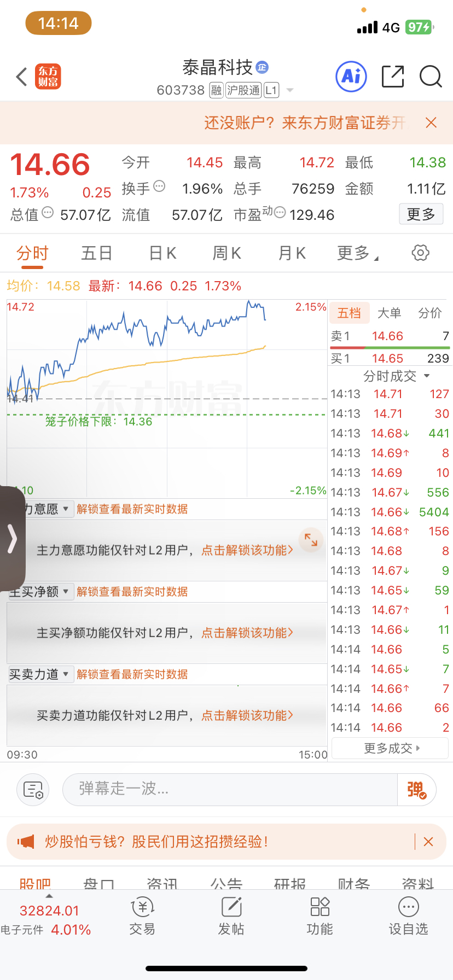Tap the buy/sell ratio bar
453x980 pixels.
coord(390,348)
